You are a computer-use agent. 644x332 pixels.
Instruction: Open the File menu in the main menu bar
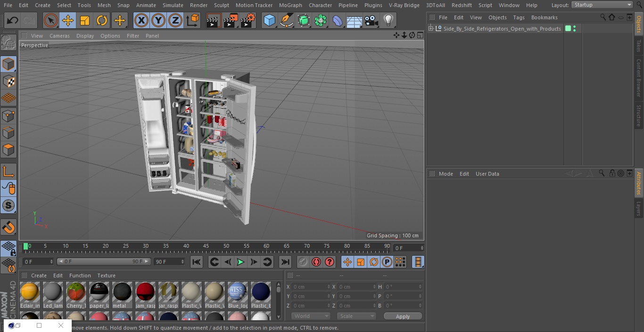tap(8, 5)
